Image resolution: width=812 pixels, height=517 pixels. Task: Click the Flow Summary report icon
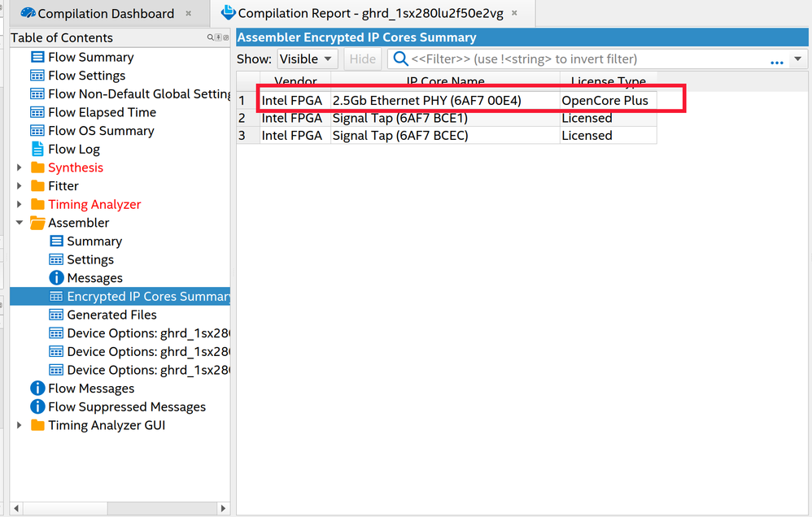pyautogui.click(x=37, y=57)
